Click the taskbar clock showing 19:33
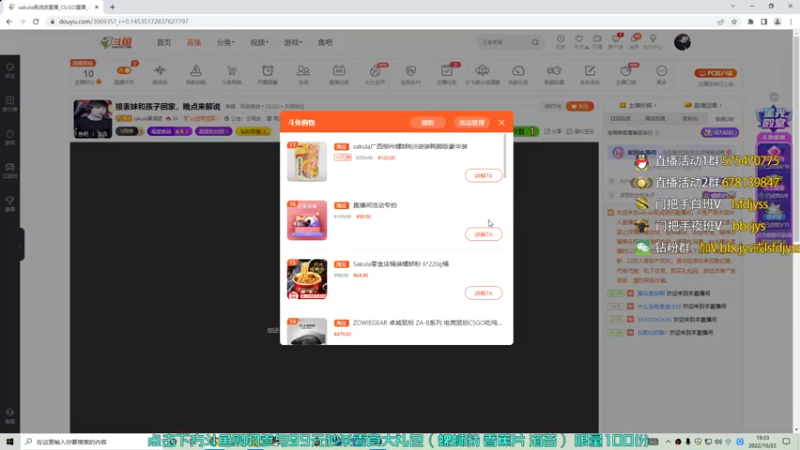The height and width of the screenshot is (450, 800). coord(762,442)
